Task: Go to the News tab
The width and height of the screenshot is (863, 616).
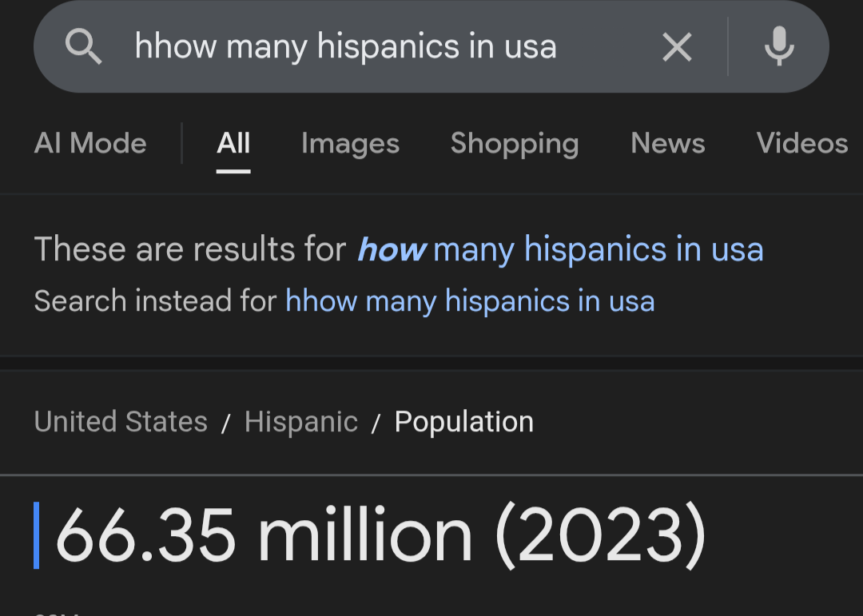Action: coord(667,143)
